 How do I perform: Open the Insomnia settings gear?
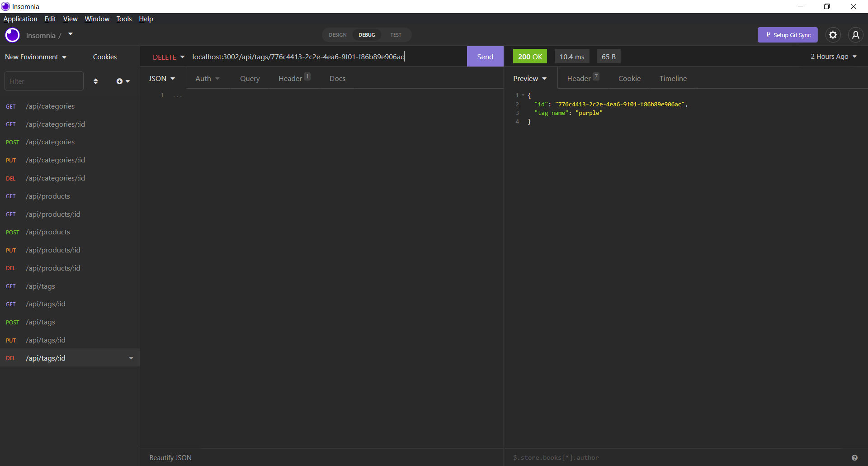(x=833, y=35)
